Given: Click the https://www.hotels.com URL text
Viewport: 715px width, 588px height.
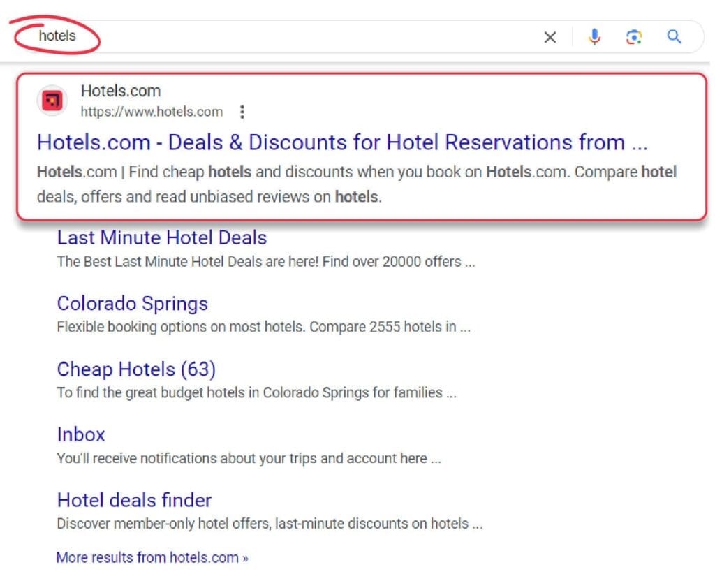Looking at the screenshot, I should click(152, 112).
